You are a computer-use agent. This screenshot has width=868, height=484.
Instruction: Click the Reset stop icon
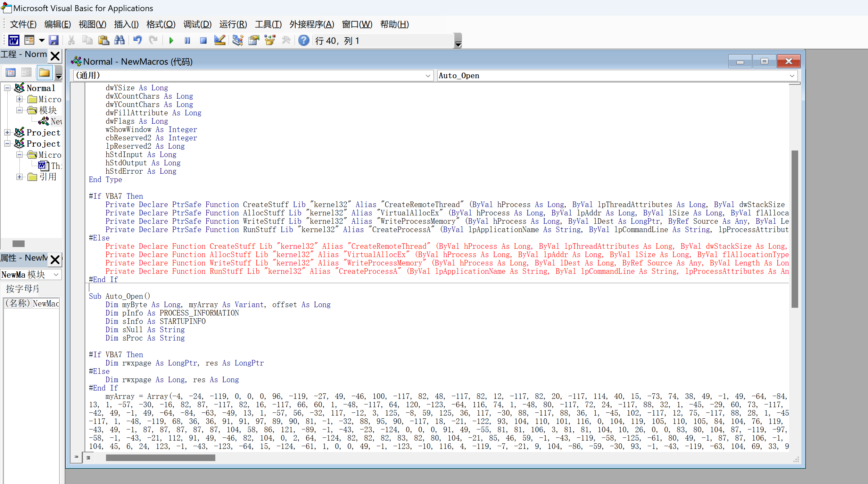click(x=203, y=41)
